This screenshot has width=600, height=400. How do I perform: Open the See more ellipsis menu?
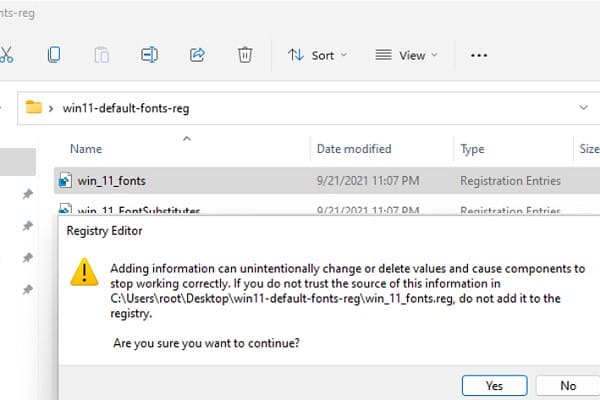[x=479, y=55]
